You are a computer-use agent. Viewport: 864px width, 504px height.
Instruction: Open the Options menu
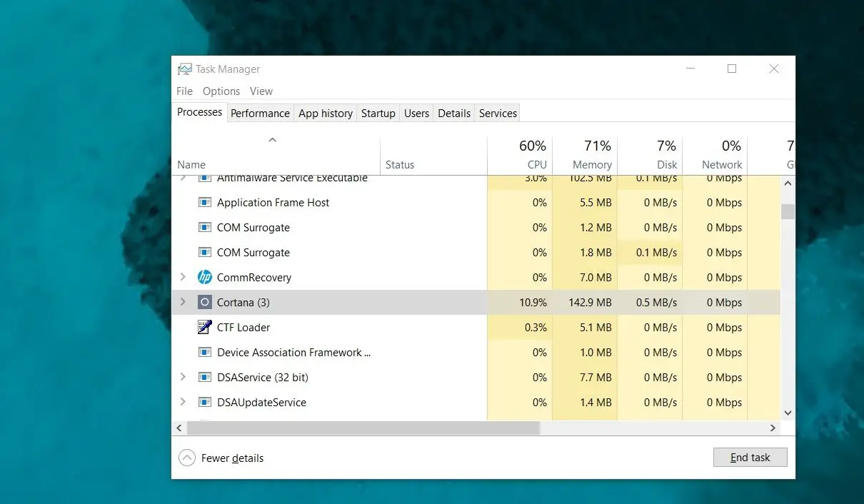pyautogui.click(x=221, y=91)
